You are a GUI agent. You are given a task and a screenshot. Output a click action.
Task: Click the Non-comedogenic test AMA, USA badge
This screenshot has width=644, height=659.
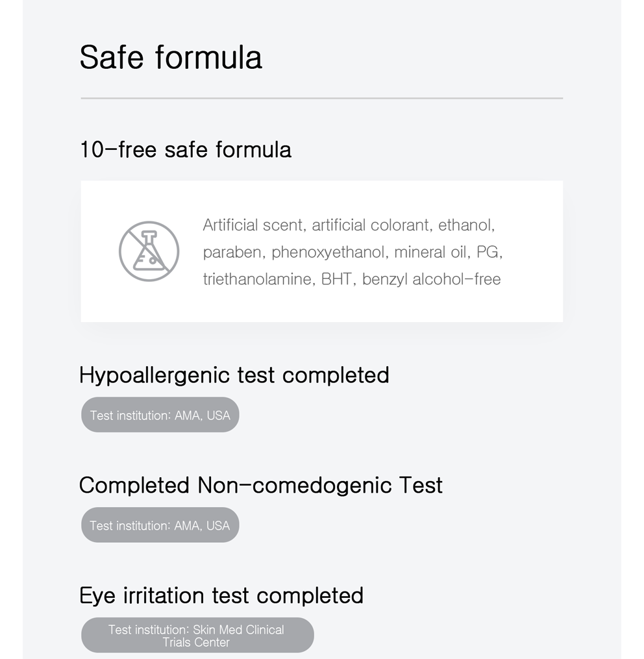(x=160, y=525)
